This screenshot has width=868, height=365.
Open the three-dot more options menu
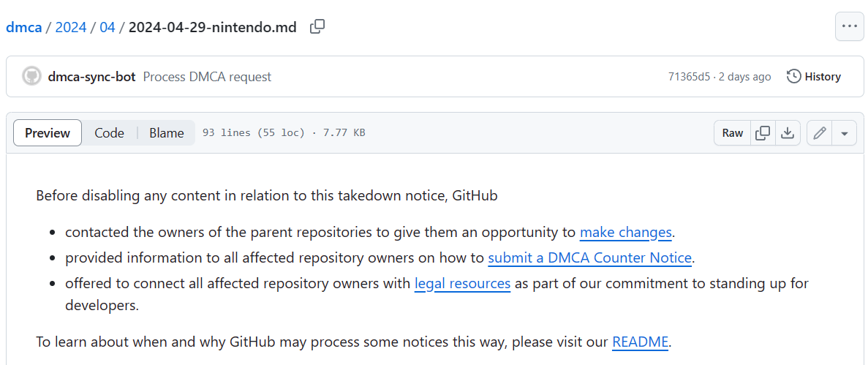(x=849, y=26)
